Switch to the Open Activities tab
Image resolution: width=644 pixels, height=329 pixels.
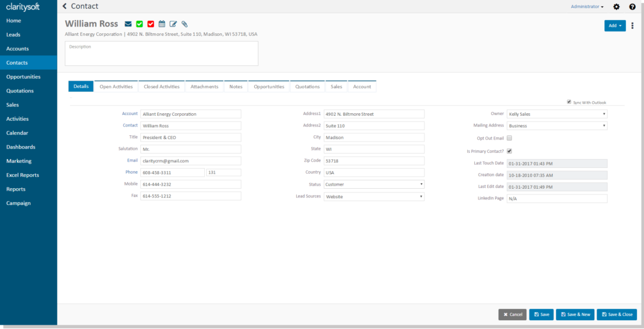click(x=116, y=87)
